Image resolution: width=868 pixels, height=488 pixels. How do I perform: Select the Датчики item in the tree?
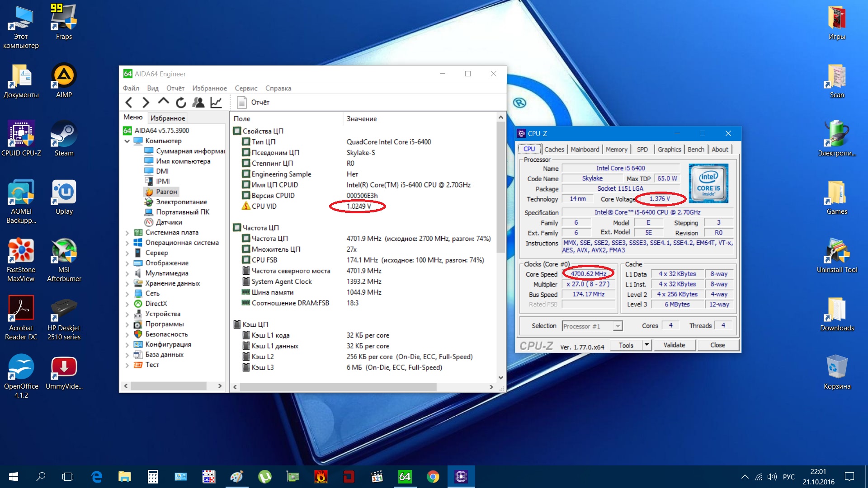click(169, 222)
